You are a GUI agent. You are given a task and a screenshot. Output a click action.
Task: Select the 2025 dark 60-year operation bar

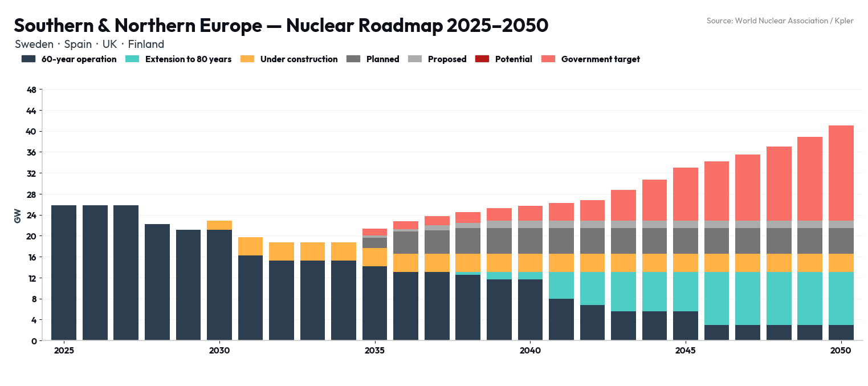(64, 273)
